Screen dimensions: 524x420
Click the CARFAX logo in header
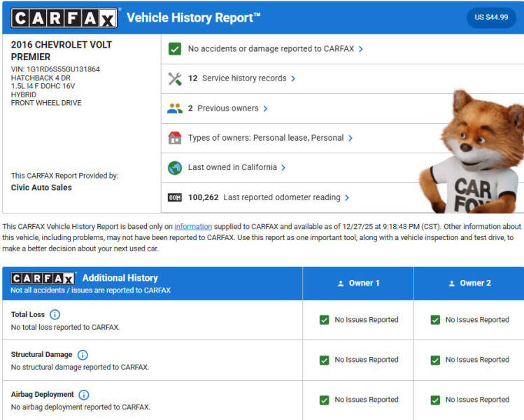click(x=64, y=17)
